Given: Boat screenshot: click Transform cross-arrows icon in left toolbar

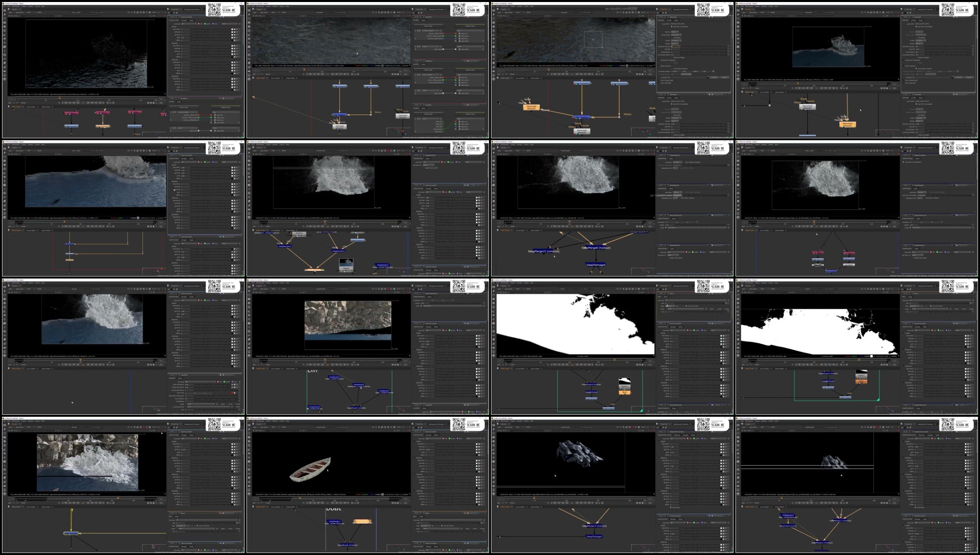Looking at the screenshot, I should tap(249, 457).
